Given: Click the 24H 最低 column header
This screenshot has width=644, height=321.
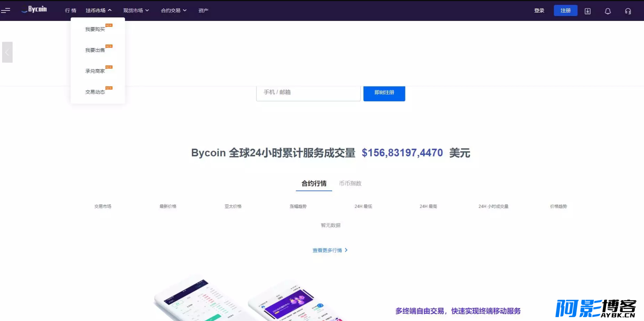Looking at the screenshot, I should (x=363, y=207).
